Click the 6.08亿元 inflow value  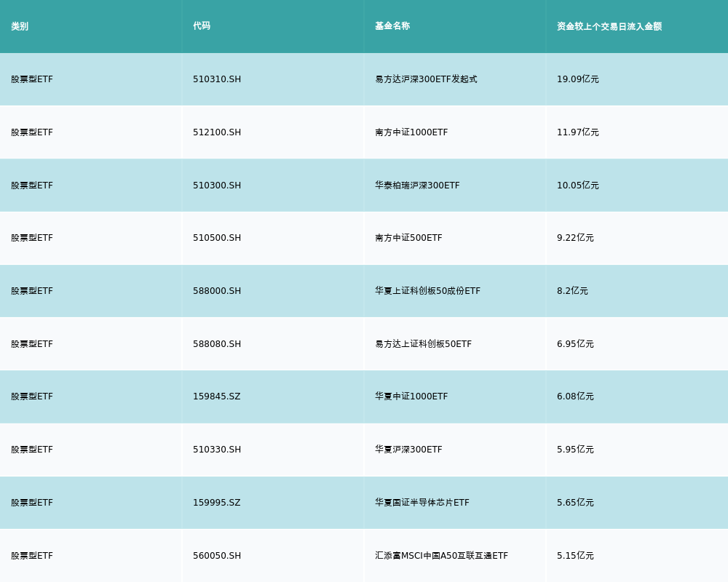point(575,396)
